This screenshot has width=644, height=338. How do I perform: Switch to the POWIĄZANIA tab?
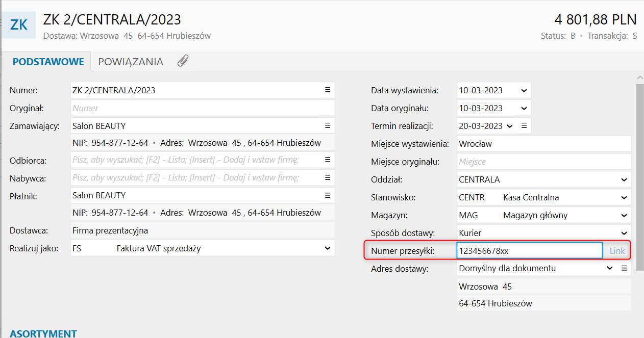[131, 62]
